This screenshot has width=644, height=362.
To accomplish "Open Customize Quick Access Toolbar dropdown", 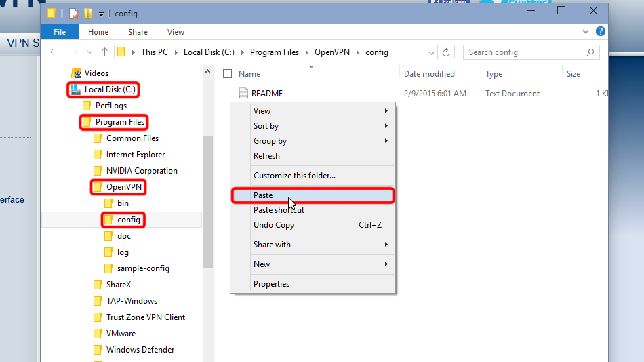I will [102, 13].
